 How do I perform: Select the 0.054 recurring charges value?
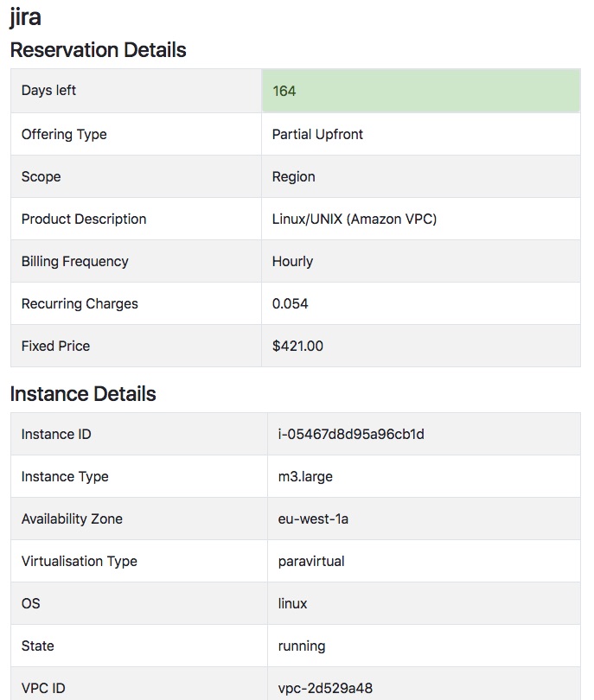tap(290, 303)
